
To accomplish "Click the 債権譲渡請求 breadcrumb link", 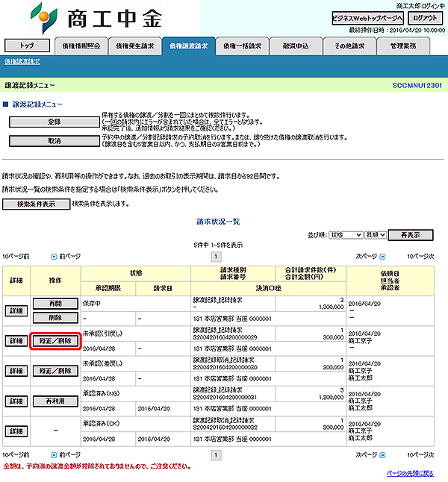I will coord(22,61).
